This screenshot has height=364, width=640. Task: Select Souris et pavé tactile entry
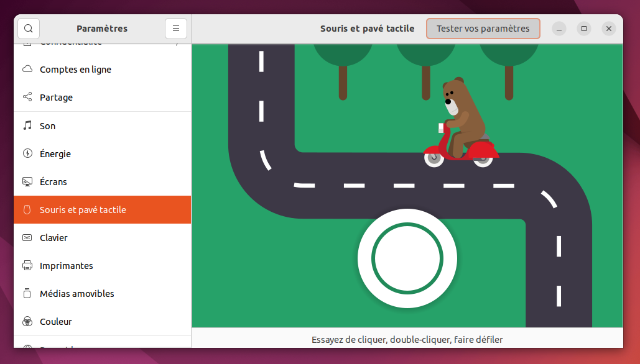[103, 209]
